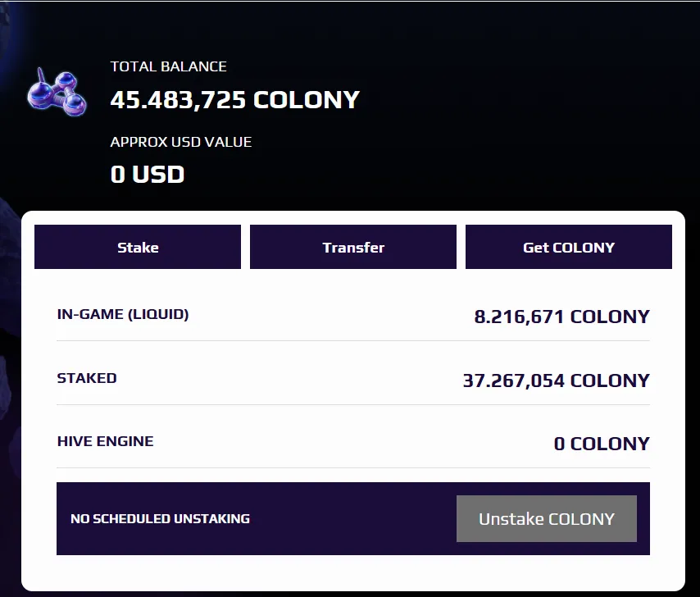Click the white wallet card's empty bottom area
Image resolution: width=700 pixels, height=597 pixels.
click(352, 572)
